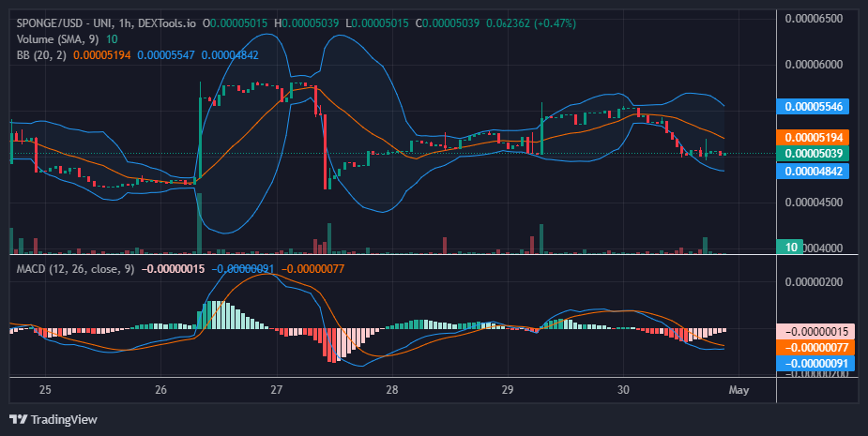The height and width of the screenshot is (436, 868).
Task: Click the low price L0.00005015
Action: [377, 23]
